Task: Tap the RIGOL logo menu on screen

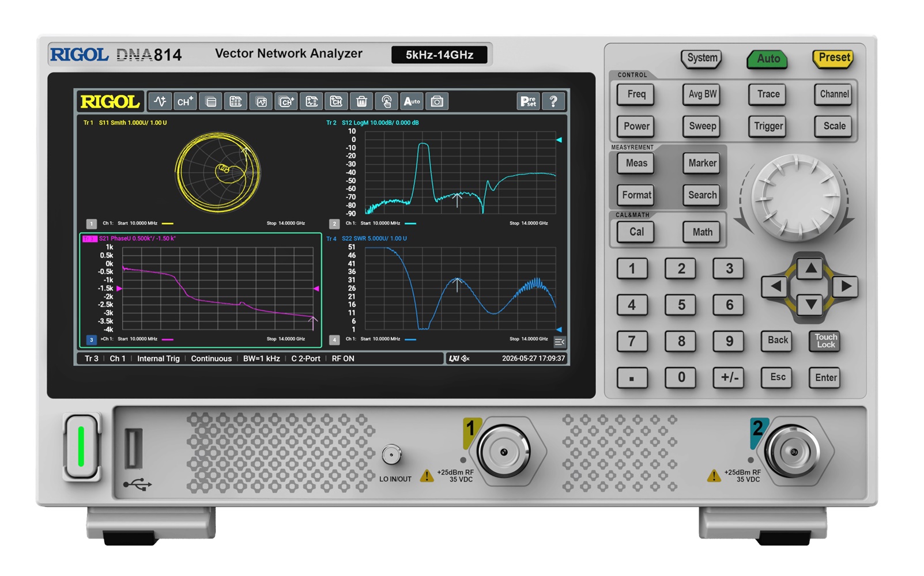Action: coord(110,102)
